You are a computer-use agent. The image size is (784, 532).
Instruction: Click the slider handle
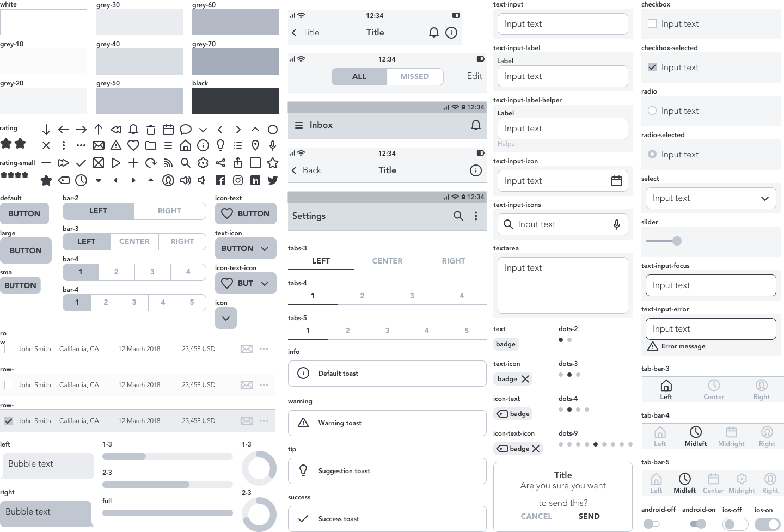click(x=677, y=241)
